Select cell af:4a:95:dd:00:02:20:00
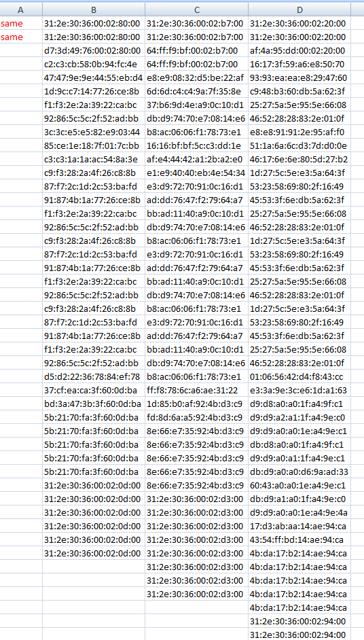Image resolution: width=364 pixels, height=640 pixels. 299,50
